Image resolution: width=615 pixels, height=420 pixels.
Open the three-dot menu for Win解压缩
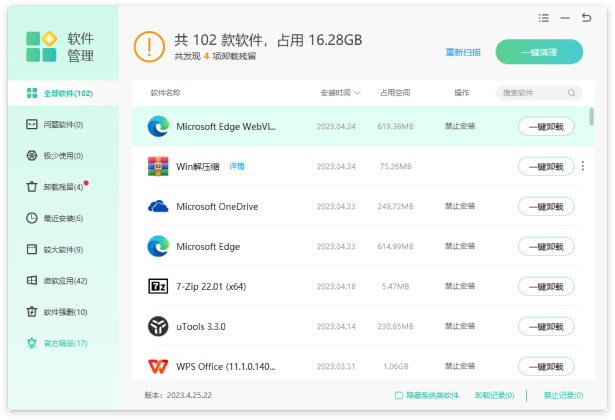583,166
